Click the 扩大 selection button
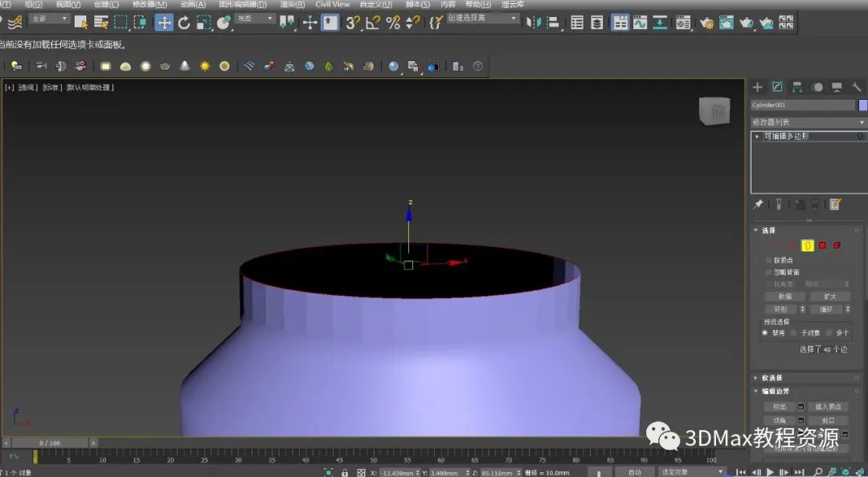This screenshot has height=477, width=868. [829, 297]
